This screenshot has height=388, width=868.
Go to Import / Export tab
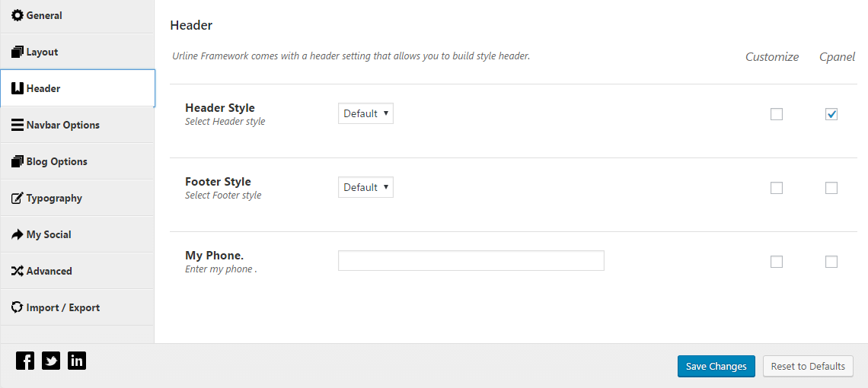[77, 308]
